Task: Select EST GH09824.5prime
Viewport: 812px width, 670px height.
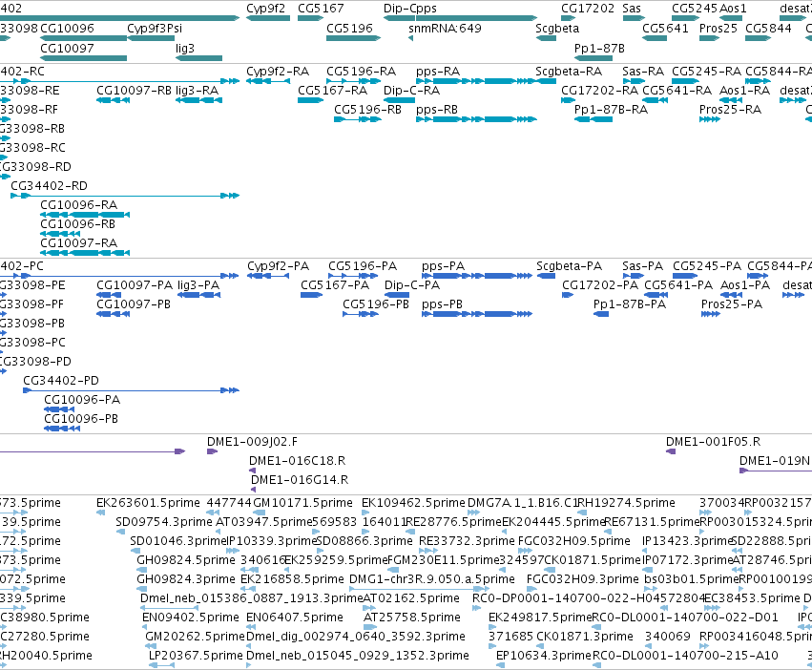Action: [x=186, y=560]
